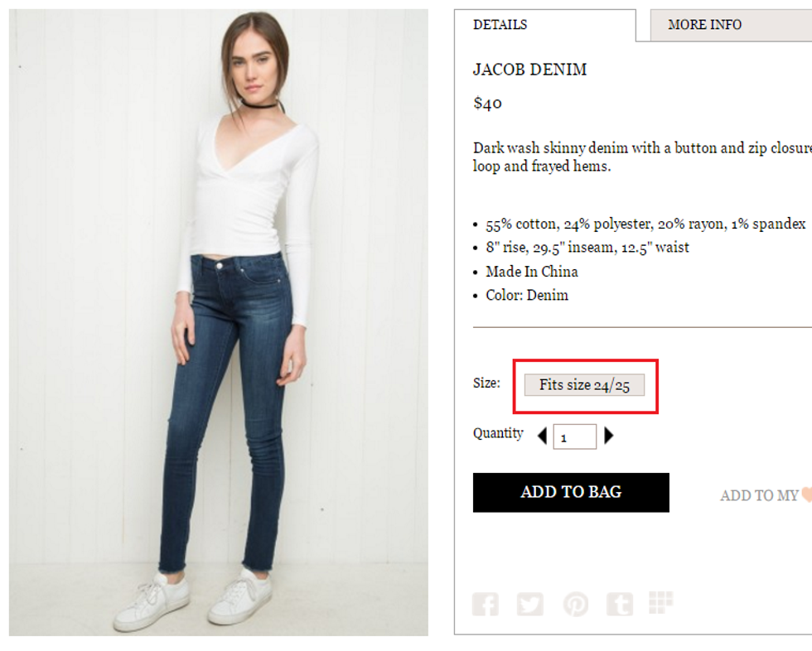Decrease quantity with left arrow
The width and height of the screenshot is (812, 651).
tap(542, 436)
